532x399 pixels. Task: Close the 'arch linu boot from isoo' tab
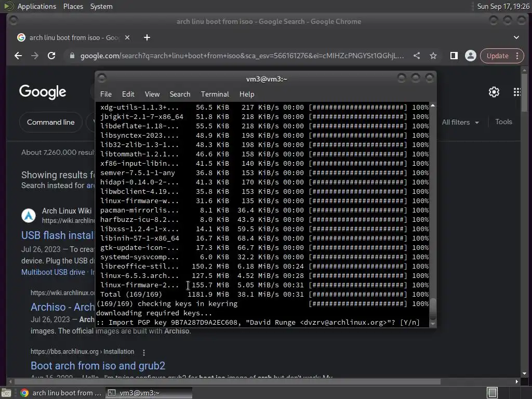click(127, 37)
